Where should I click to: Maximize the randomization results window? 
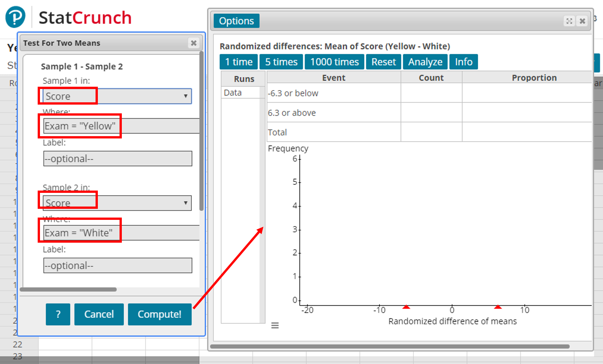tap(569, 21)
